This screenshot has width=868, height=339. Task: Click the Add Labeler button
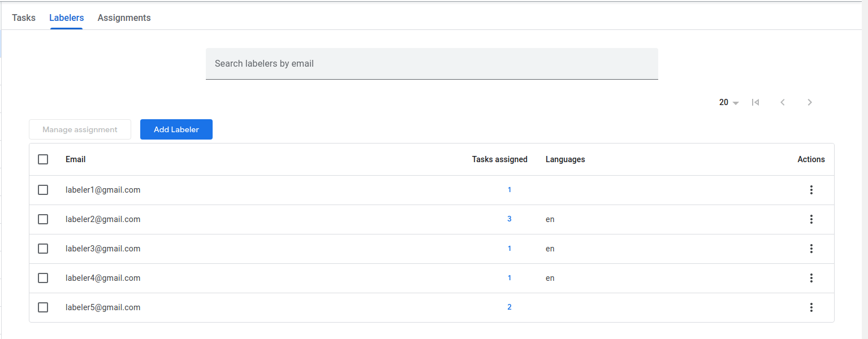176,129
